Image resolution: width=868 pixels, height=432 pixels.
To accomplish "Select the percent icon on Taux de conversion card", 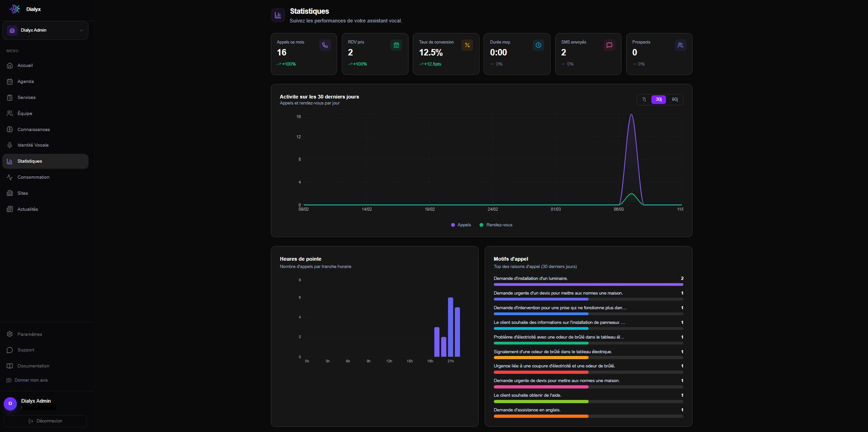I will tap(467, 45).
